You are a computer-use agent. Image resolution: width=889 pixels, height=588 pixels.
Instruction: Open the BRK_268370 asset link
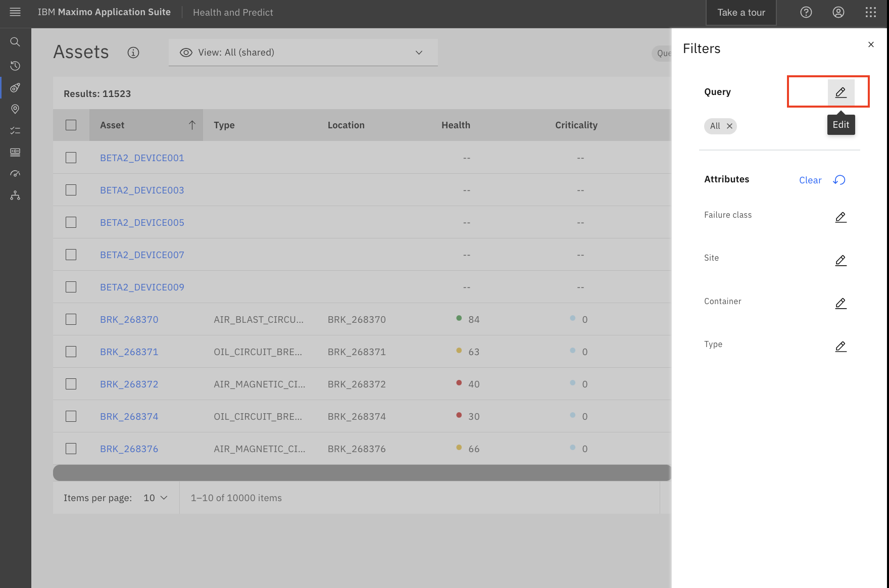point(129,320)
